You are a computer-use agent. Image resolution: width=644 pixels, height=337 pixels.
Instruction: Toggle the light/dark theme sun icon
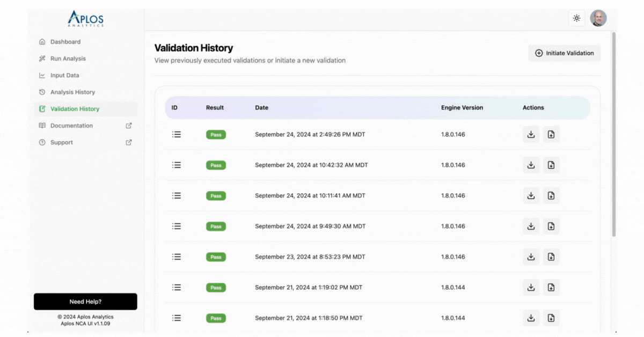(x=576, y=18)
